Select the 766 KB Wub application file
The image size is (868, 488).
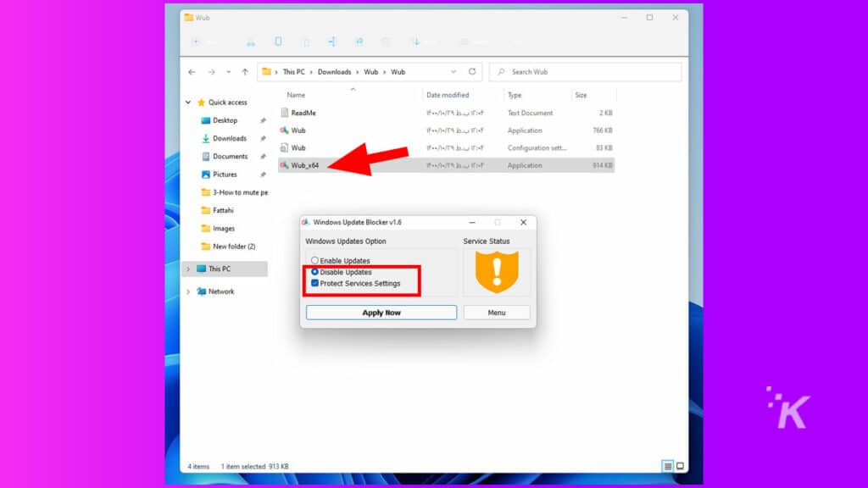point(446,130)
